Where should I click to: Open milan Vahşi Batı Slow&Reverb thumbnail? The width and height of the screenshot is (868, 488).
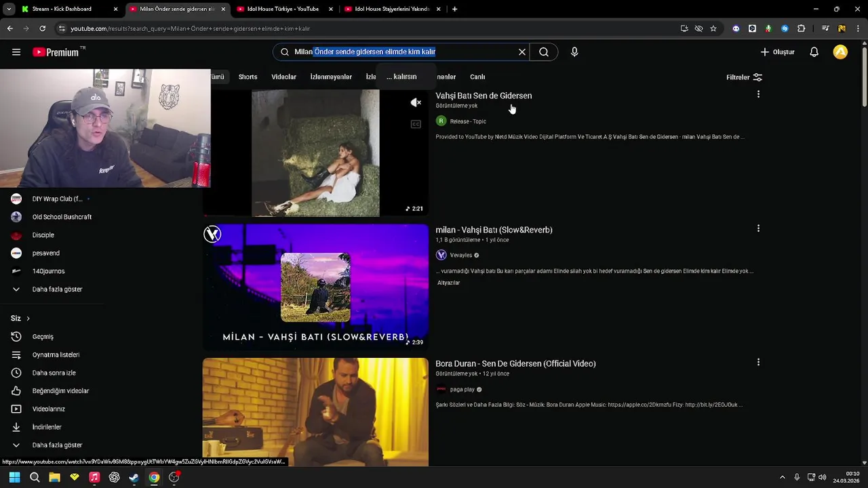pos(315,287)
